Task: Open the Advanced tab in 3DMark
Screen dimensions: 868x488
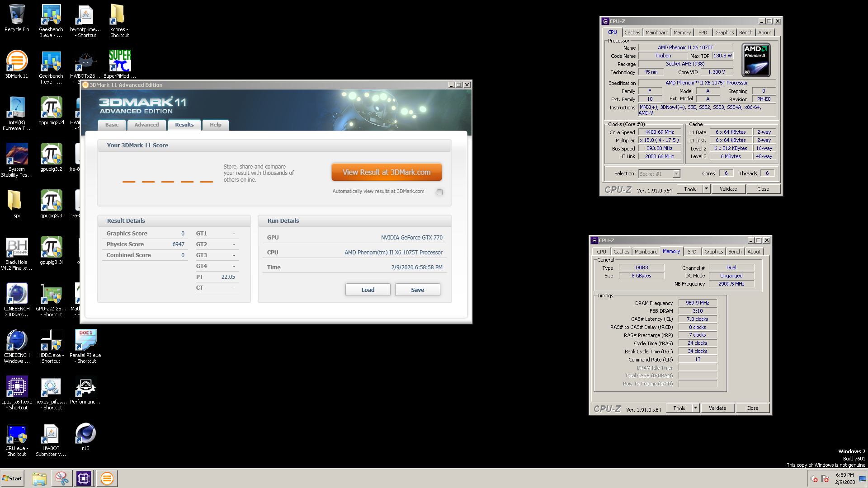Action: (146, 125)
